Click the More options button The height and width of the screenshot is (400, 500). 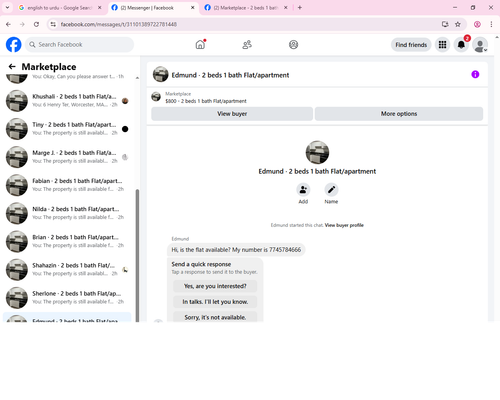point(399,114)
